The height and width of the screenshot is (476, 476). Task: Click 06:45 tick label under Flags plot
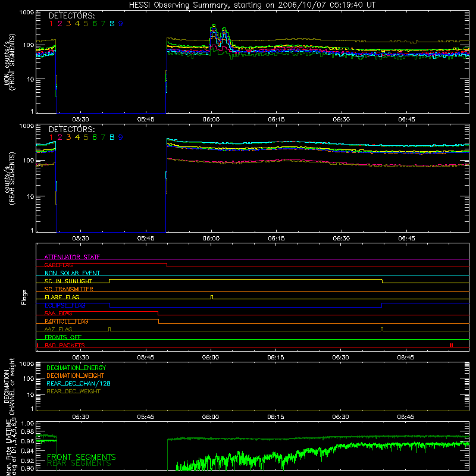(406, 358)
